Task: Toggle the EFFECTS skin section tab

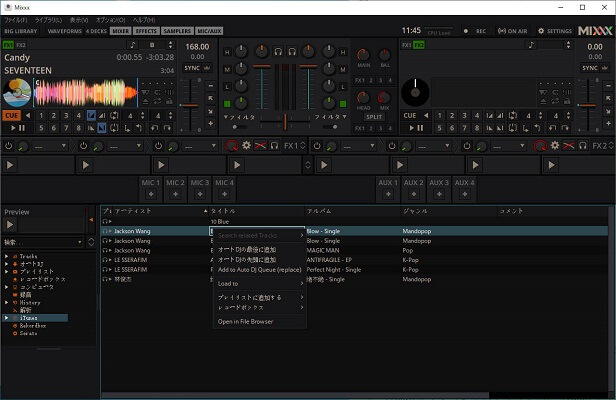Action: 146,31
